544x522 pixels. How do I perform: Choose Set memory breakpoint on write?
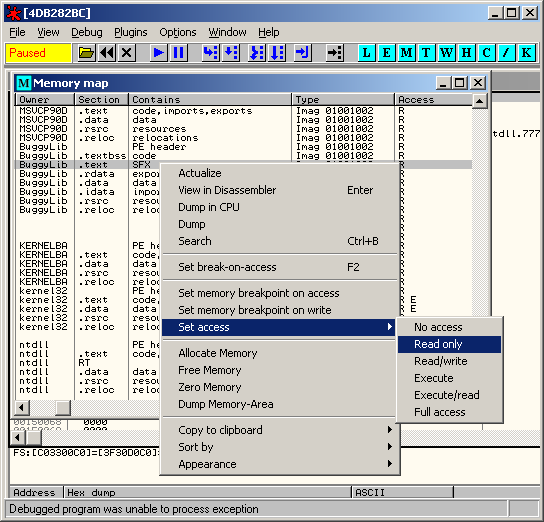279,310
